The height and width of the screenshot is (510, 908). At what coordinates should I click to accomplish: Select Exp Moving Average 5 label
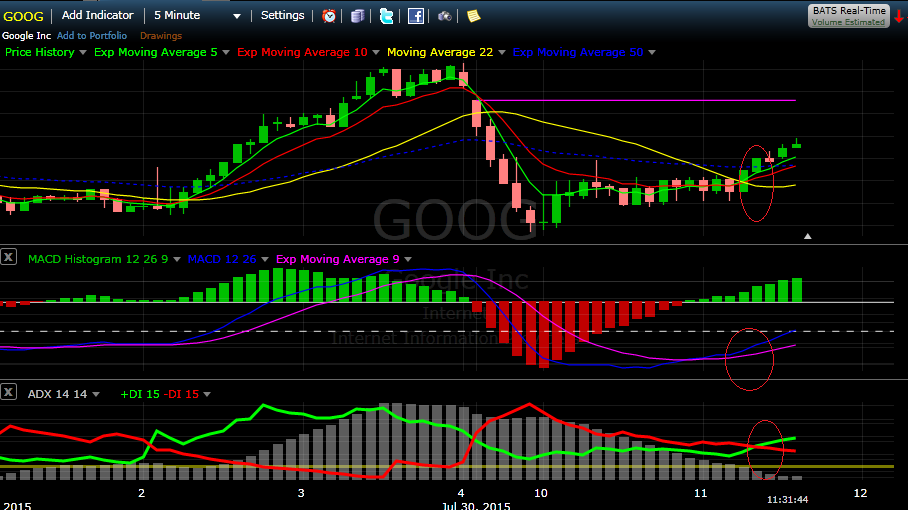[156, 52]
